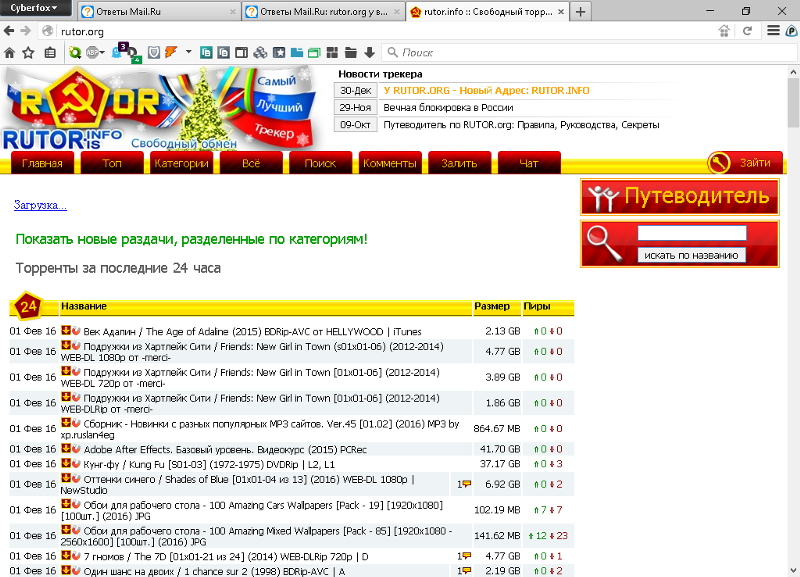
Task: Click the dark tiles grid icon
Action: (x=332, y=53)
